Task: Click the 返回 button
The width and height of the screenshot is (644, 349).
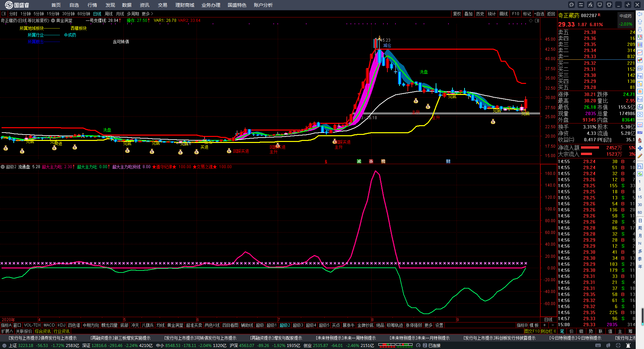Action: pyautogui.click(x=551, y=14)
